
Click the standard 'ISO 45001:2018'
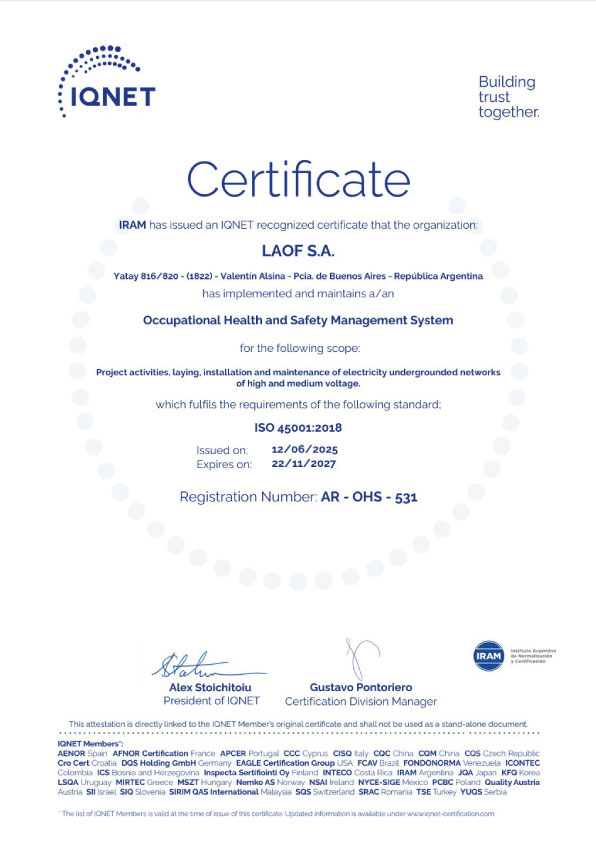(298, 428)
